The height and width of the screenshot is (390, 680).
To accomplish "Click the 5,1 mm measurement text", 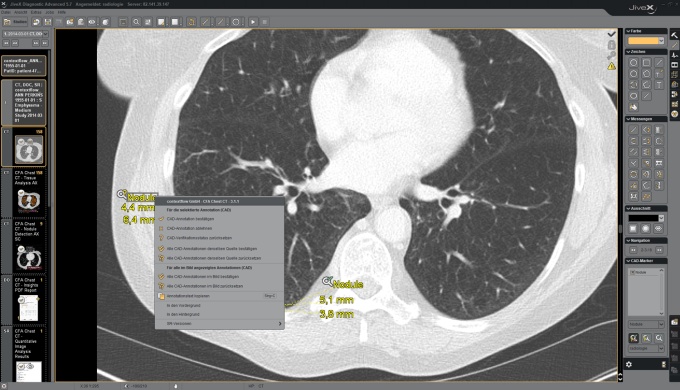I will pyautogui.click(x=337, y=300).
